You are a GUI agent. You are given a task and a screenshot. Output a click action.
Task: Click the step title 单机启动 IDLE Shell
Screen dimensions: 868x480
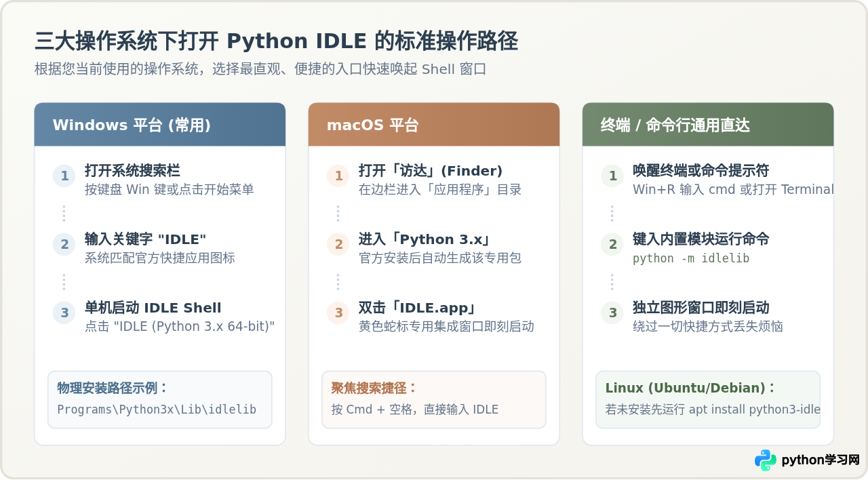(153, 308)
